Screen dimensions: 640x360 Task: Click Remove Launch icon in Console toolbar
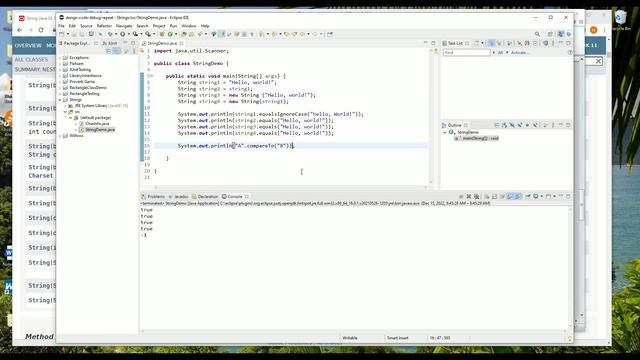[x=469, y=197]
